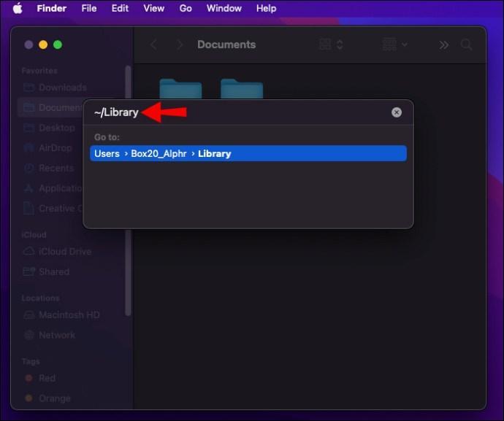504x421 pixels.
Task: Open Network in the sidebar
Action: (57, 335)
